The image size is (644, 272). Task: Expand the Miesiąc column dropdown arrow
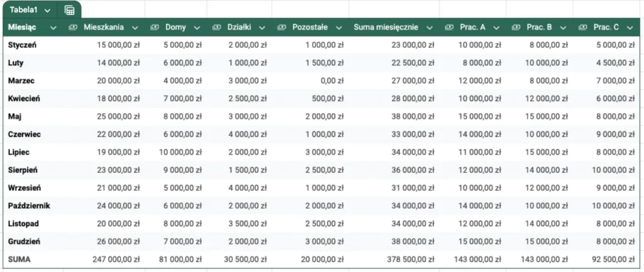pyautogui.click(x=53, y=28)
